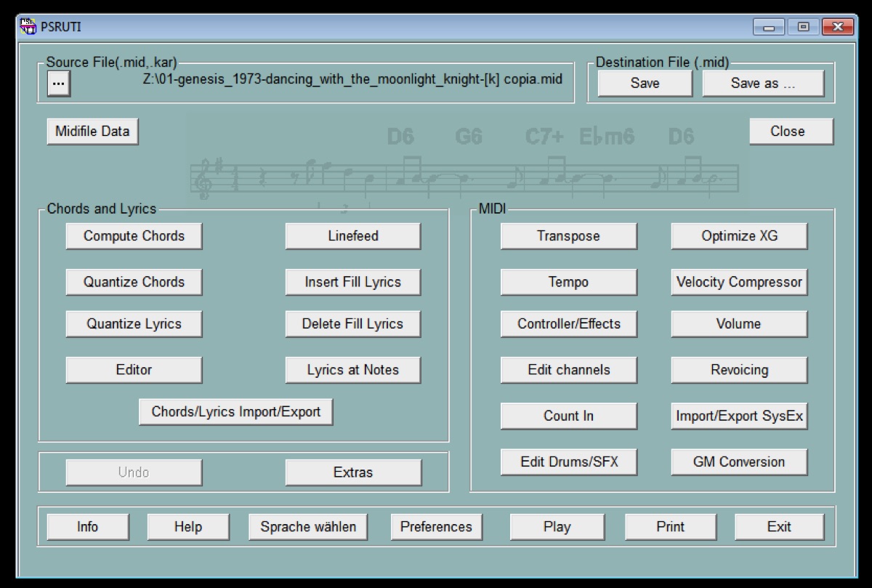Open Velocity Compressor
The width and height of the screenshot is (872, 588).
739,282
